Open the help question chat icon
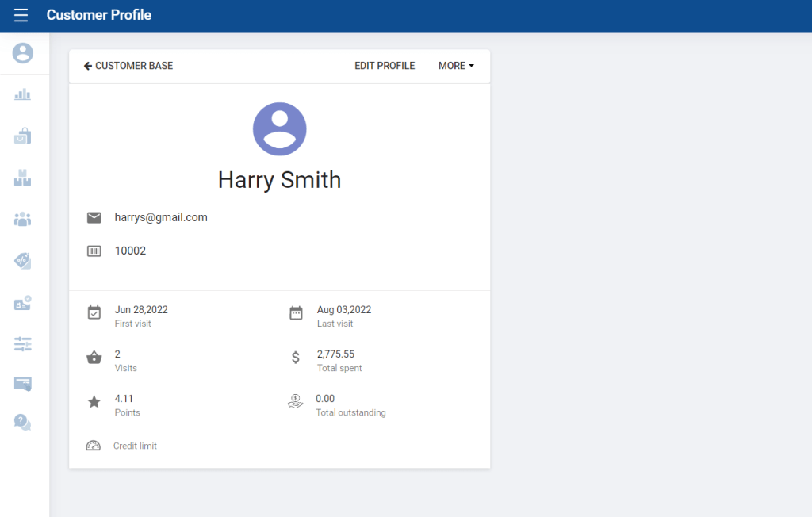Image resolution: width=812 pixels, height=517 pixels. 23,422
